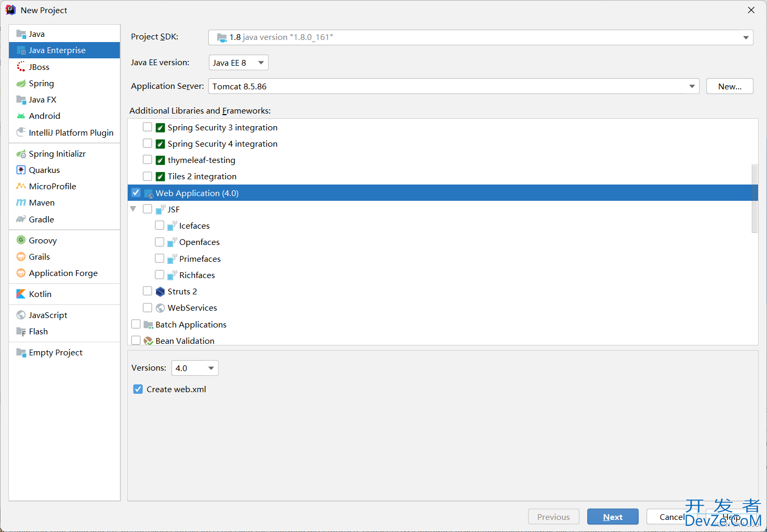767x532 pixels.
Task: Click the Bean Validation icon
Action: pyautogui.click(x=148, y=341)
